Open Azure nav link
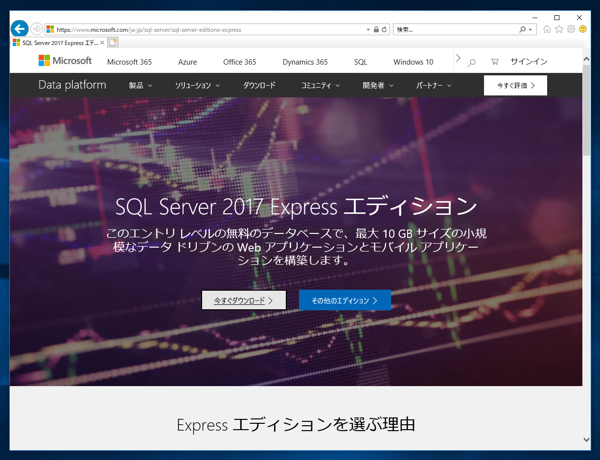600x460 pixels. [188, 62]
